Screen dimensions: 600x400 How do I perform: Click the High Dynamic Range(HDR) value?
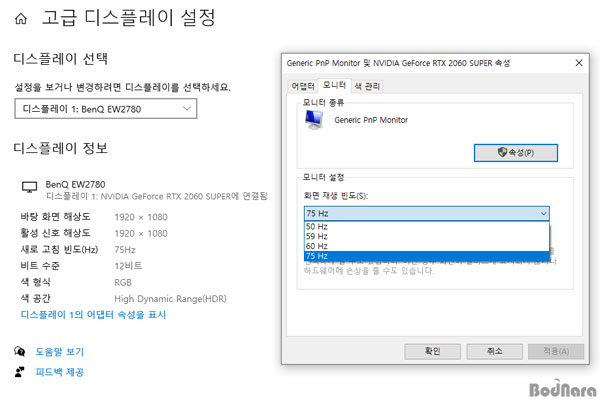tap(170, 299)
